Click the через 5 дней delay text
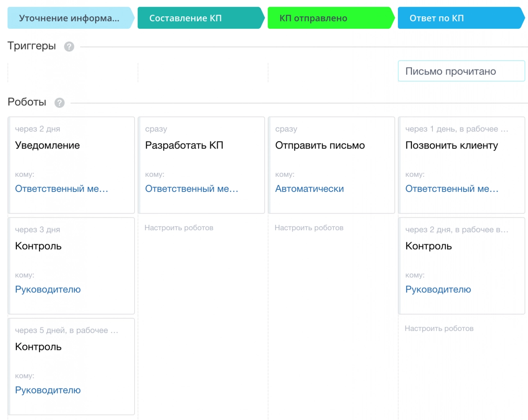Viewport: 528px width, 420px height. click(x=66, y=331)
